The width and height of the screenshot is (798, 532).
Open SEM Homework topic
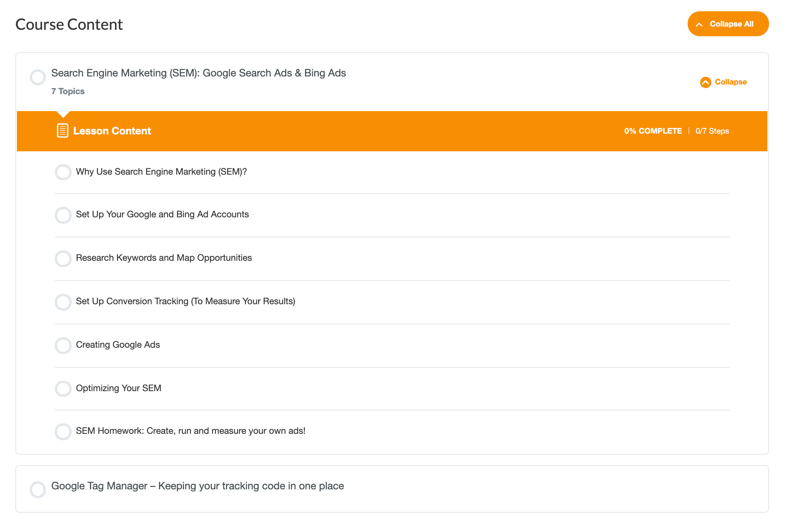point(191,431)
